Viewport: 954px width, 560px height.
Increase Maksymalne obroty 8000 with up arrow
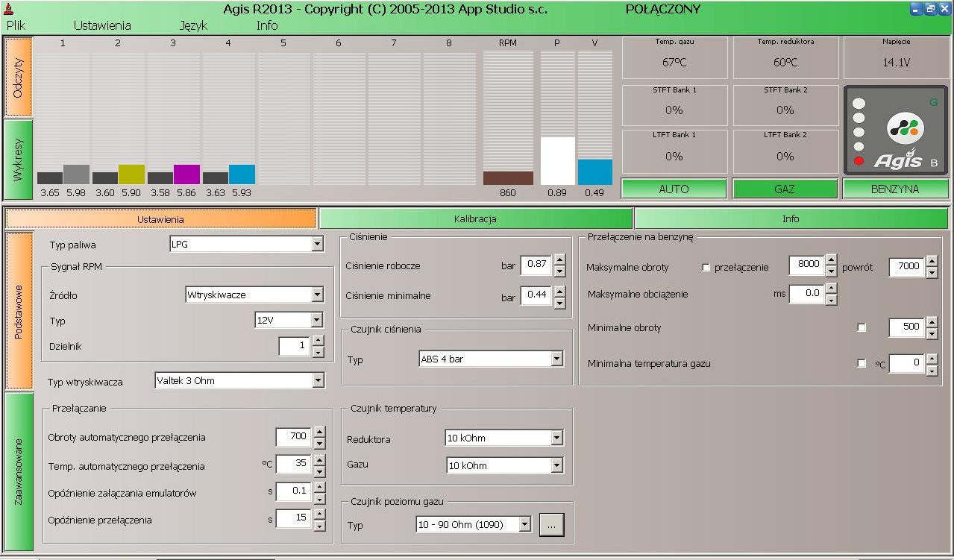[831, 259]
